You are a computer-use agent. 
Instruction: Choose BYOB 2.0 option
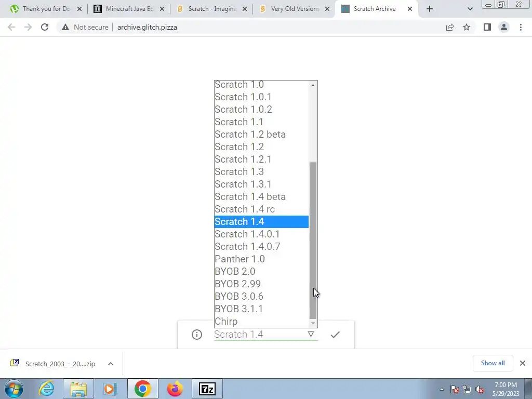tap(262, 271)
